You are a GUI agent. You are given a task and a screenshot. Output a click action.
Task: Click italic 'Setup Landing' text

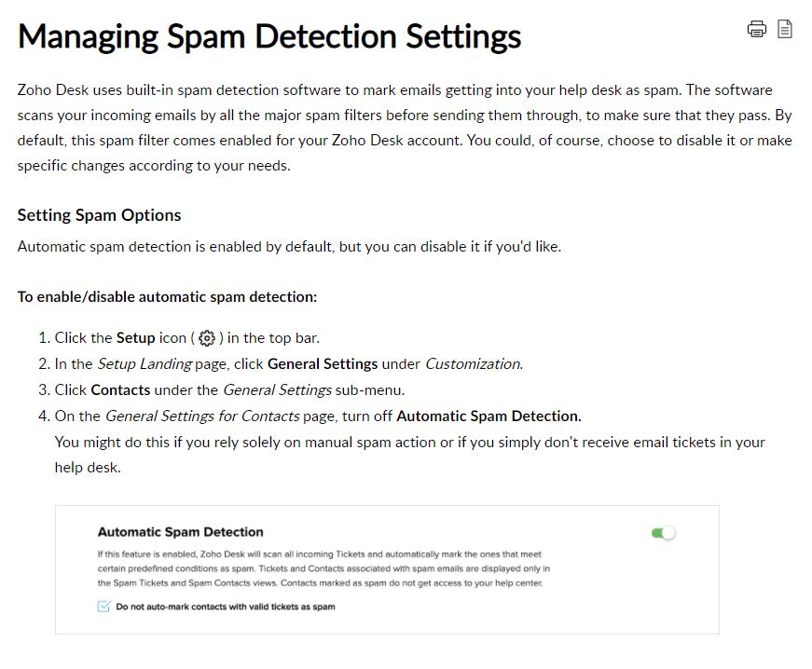click(x=145, y=363)
